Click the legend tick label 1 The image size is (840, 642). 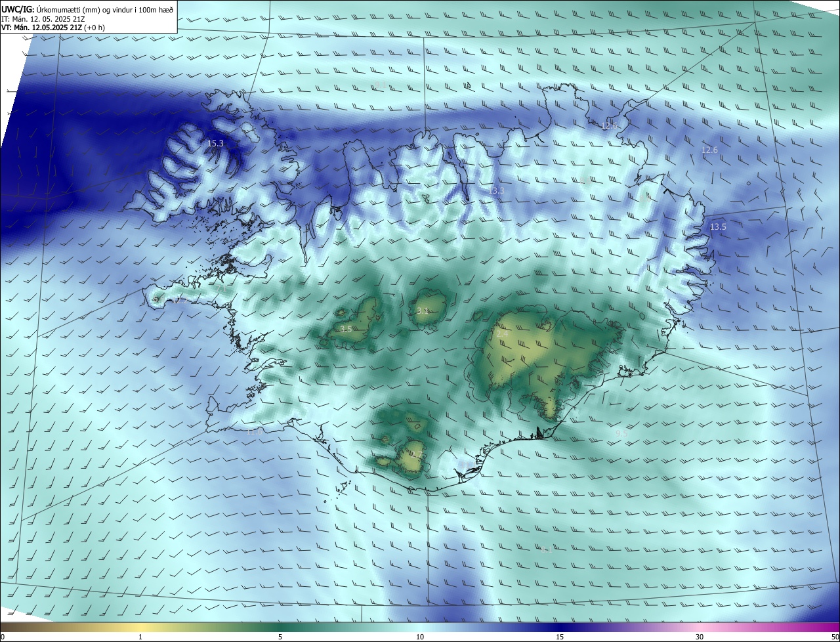140,637
